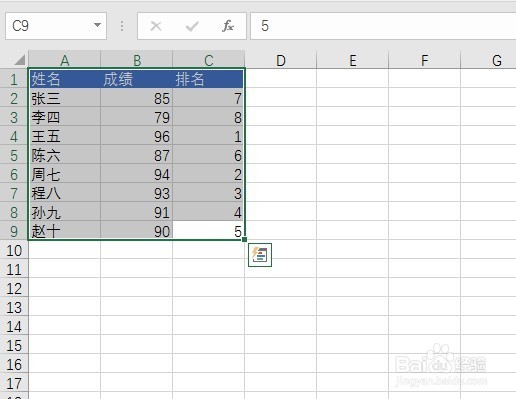Click the cell containing 陈六
Screen dimensions: 516x399
pyautogui.click(x=65, y=155)
